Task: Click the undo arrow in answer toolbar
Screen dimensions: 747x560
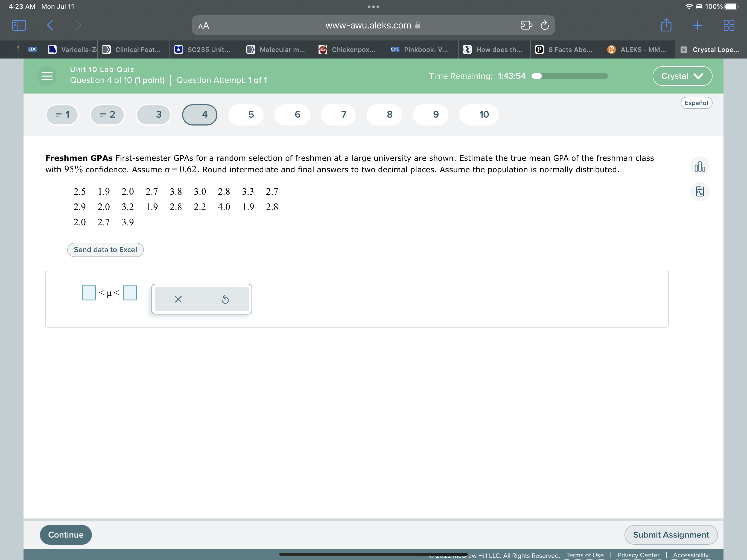Action: 225,299
